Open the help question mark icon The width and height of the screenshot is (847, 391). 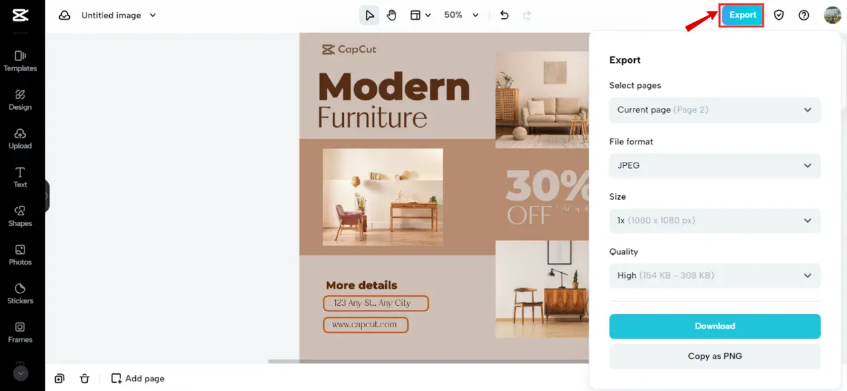click(804, 15)
